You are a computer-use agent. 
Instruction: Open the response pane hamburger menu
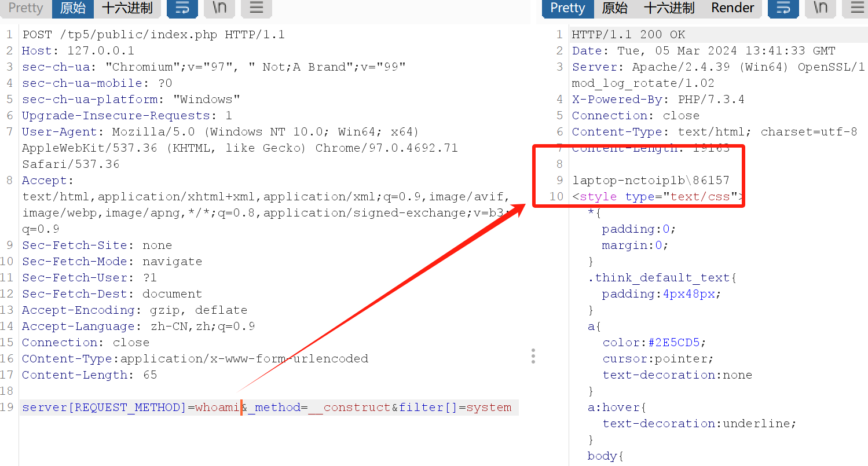point(857,8)
